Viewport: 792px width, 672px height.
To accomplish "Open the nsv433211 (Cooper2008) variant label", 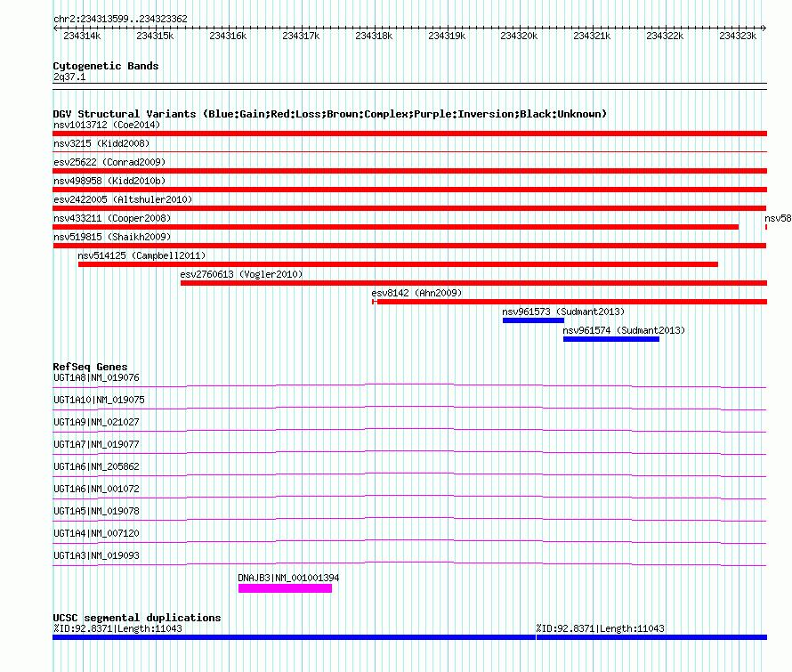I will click(112, 218).
